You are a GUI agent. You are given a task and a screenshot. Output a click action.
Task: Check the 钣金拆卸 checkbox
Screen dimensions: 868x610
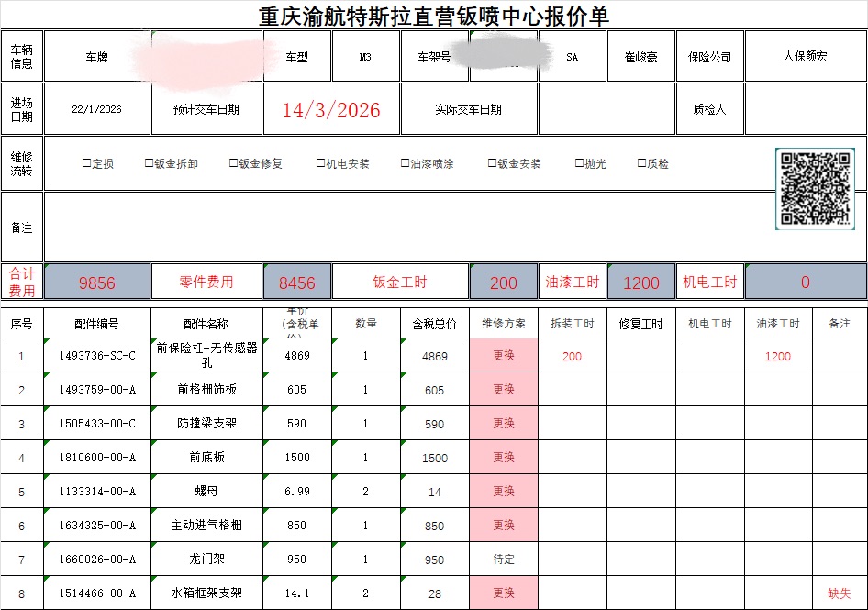pos(150,163)
